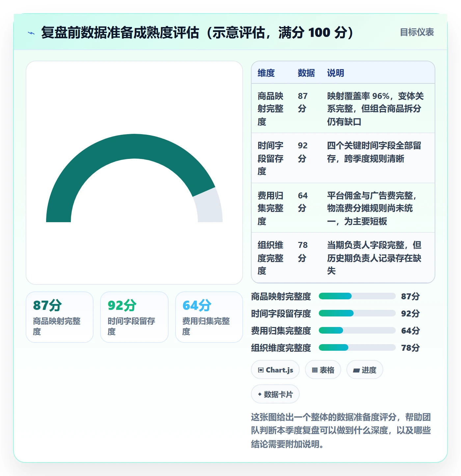The width and height of the screenshot is (461, 476).
Task: Click the semicircle gauge chart
Action: [x=134, y=178]
